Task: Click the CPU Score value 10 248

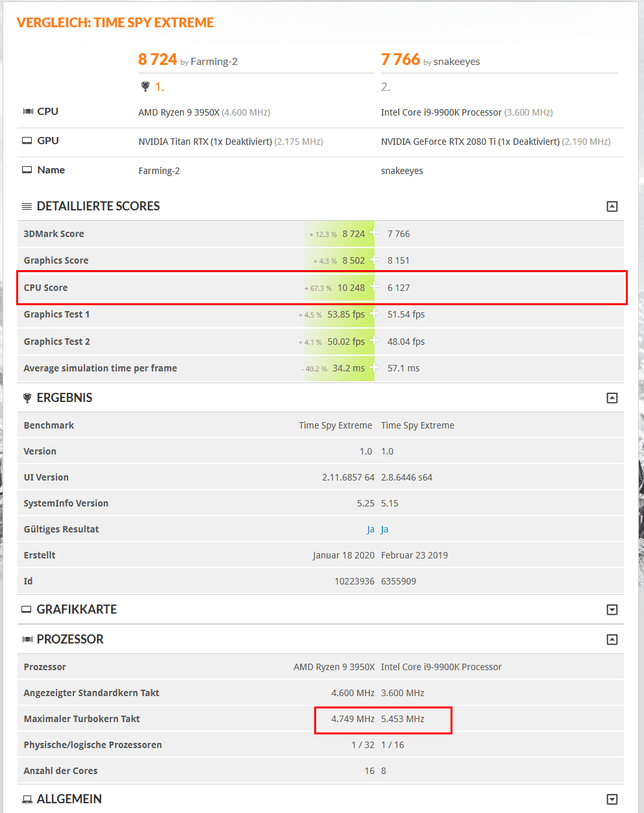Action: (x=351, y=288)
